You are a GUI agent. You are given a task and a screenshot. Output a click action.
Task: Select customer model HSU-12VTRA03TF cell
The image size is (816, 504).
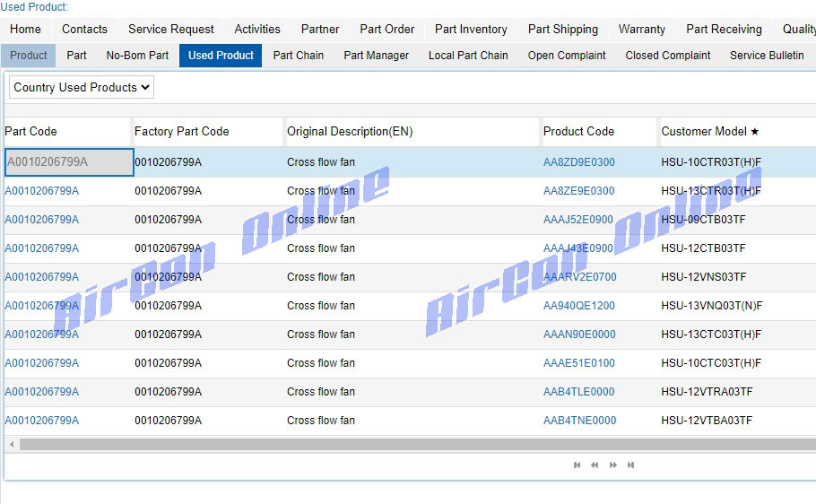[707, 391]
